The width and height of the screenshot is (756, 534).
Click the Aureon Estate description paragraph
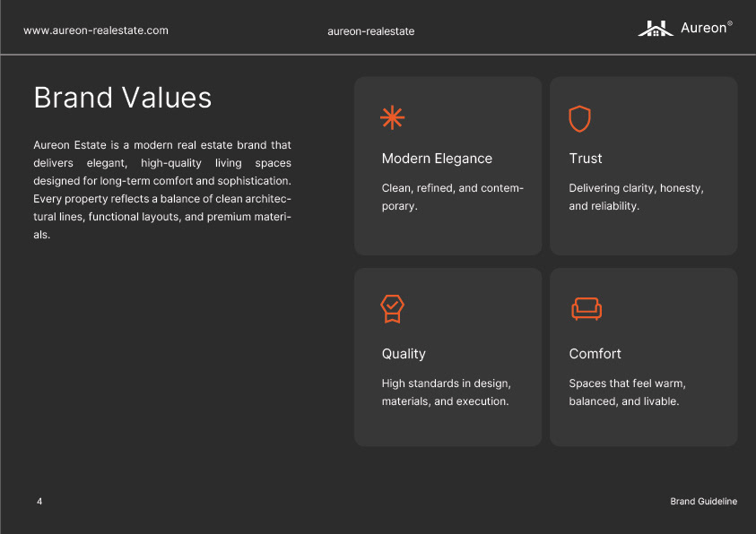point(162,189)
